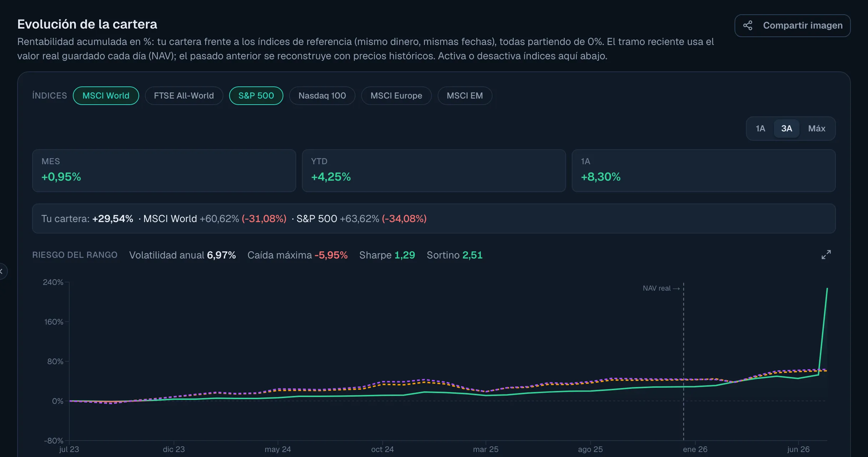Open the YTD +4,25% card
Image resolution: width=868 pixels, height=457 pixels.
click(x=434, y=171)
